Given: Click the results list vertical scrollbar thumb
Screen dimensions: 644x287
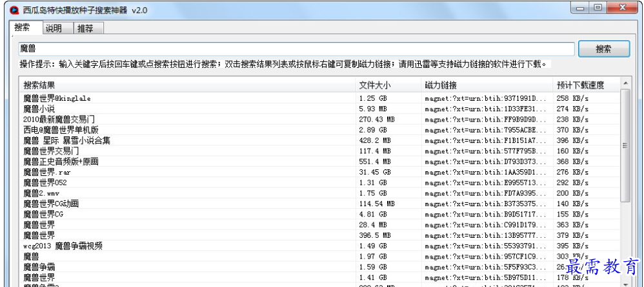Looking at the screenshot, I should pyautogui.click(x=625, y=145).
